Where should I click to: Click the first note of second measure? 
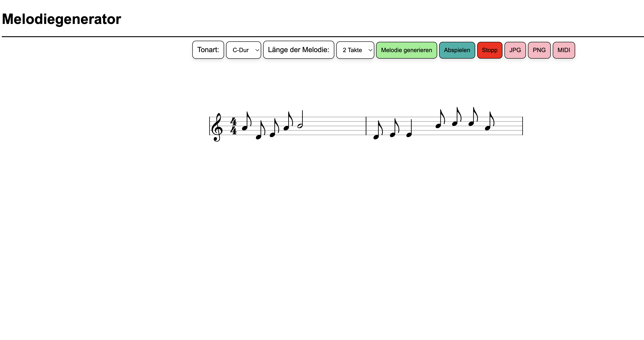point(378,130)
